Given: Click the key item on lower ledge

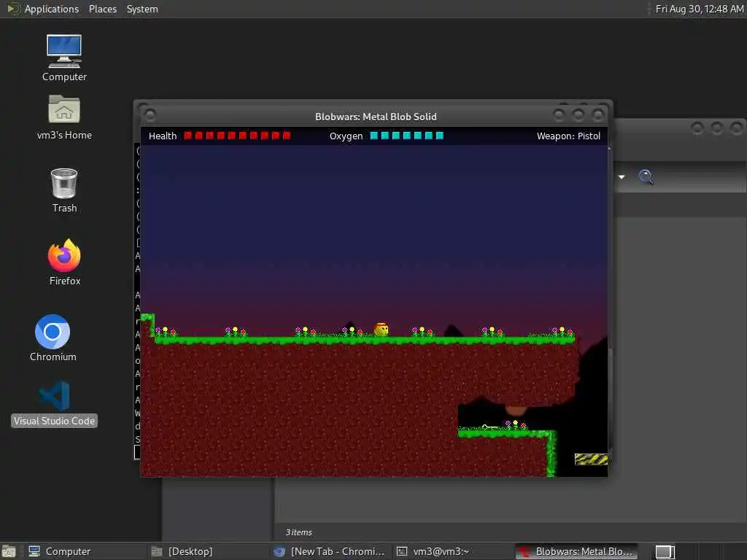Looking at the screenshot, I should 489,427.
